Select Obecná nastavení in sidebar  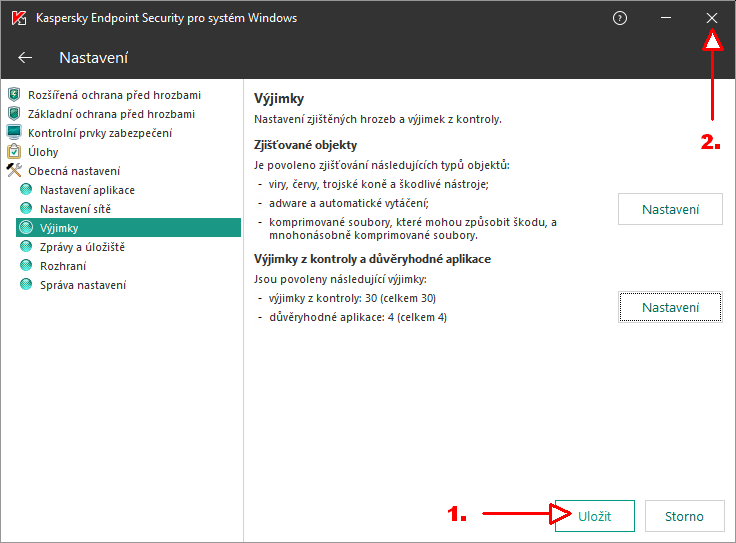[x=74, y=171]
